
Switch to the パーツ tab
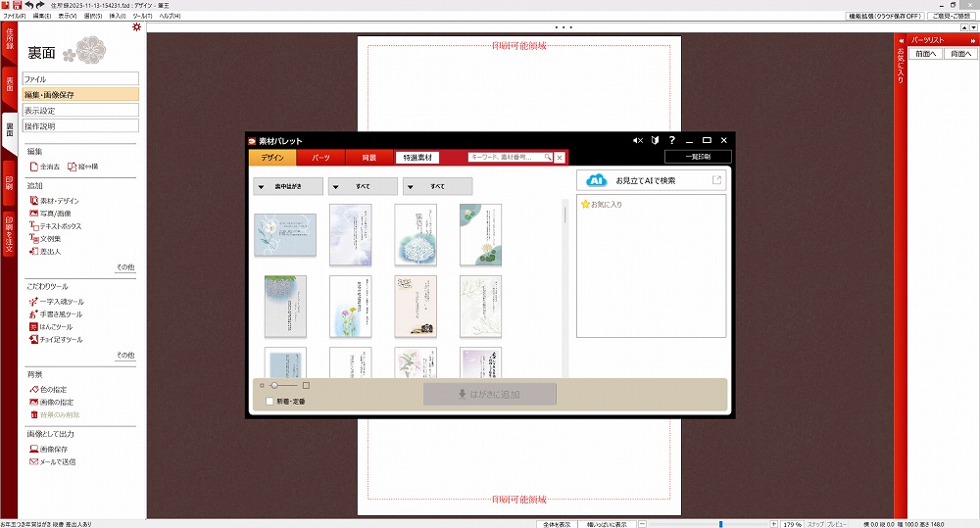320,157
